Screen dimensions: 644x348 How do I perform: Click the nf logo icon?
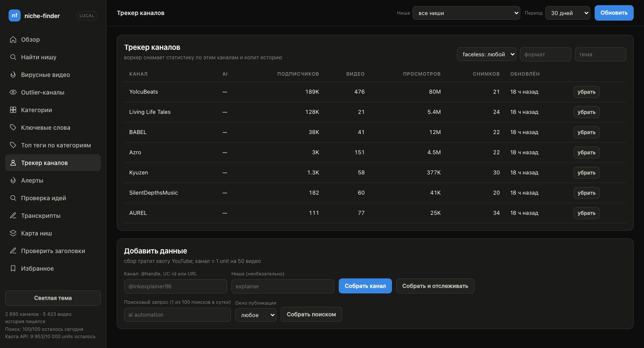click(15, 15)
